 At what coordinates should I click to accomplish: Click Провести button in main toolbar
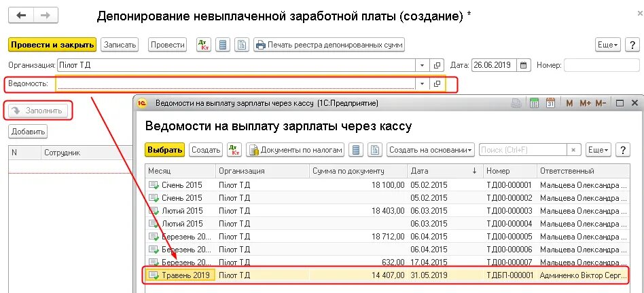pyautogui.click(x=167, y=45)
